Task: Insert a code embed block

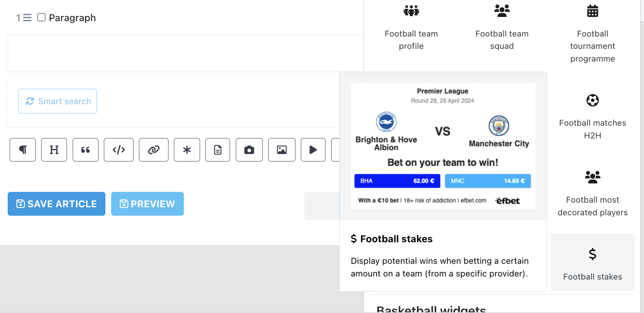Action: coord(118,150)
